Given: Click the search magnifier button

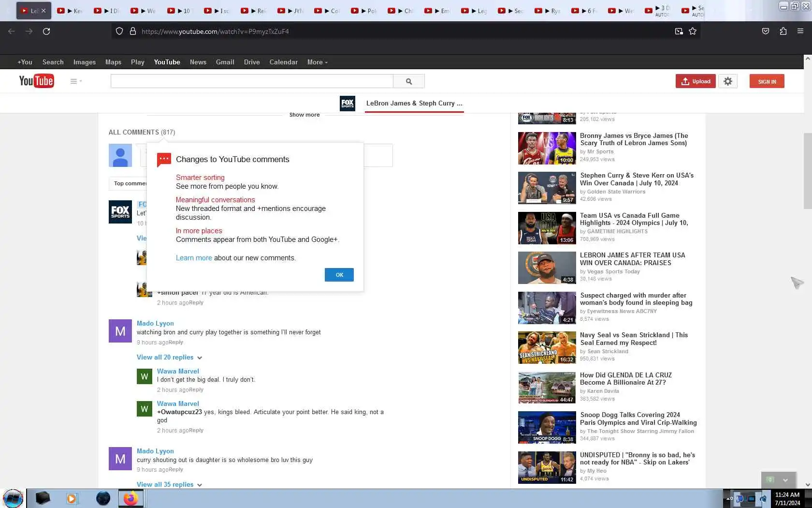Looking at the screenshot, I should pos(409,81).
